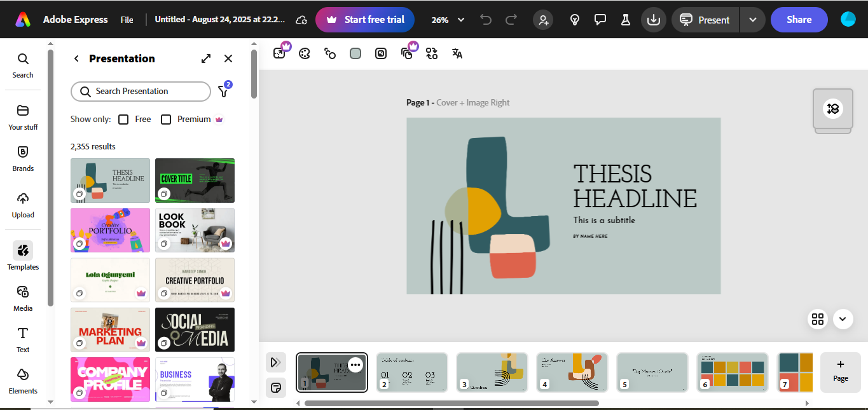Enable the Free templates filter

point(123,119)
